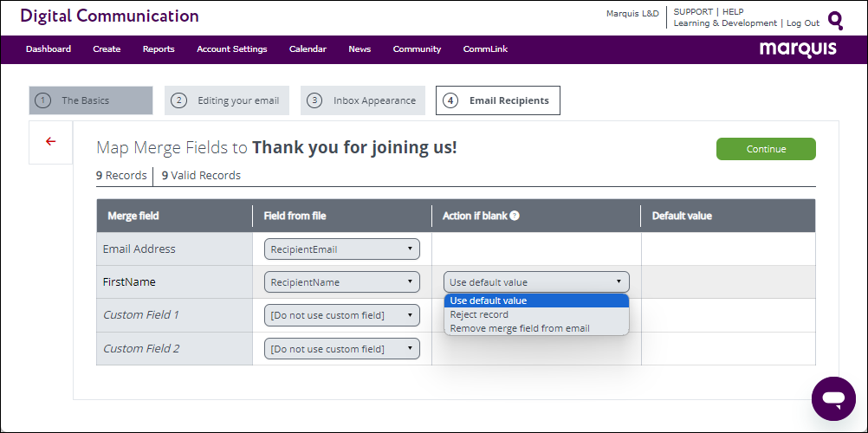Open Inbox Appearance step
Screen dimensions: 868x433
point(362,100)
